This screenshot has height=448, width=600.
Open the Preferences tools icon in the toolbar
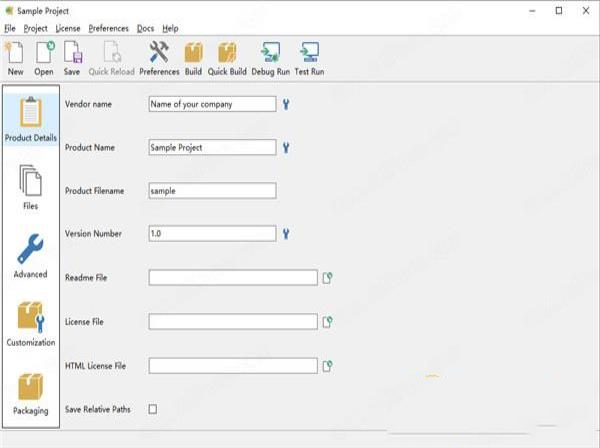[x=159, y=58]
